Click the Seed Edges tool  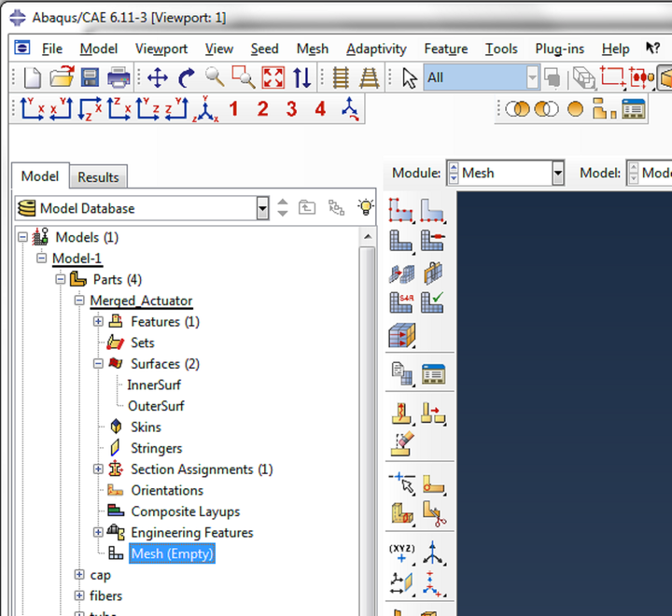433,210
